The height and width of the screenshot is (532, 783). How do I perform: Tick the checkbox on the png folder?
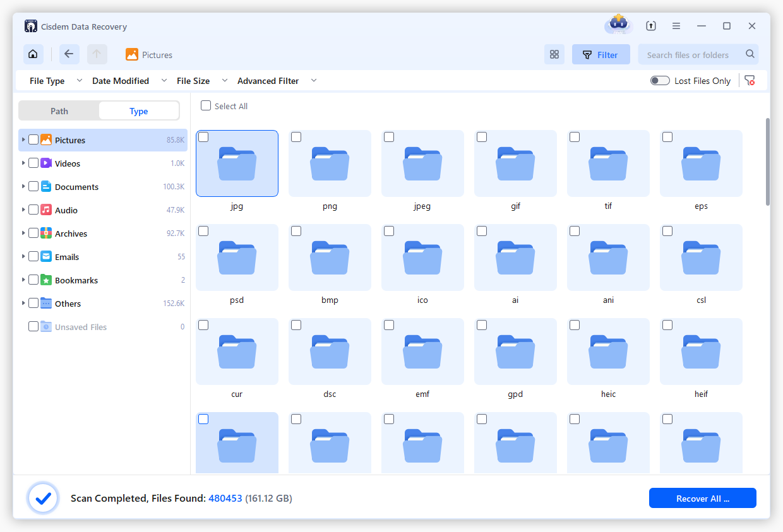pyautogui.click(x=296, y=136)
